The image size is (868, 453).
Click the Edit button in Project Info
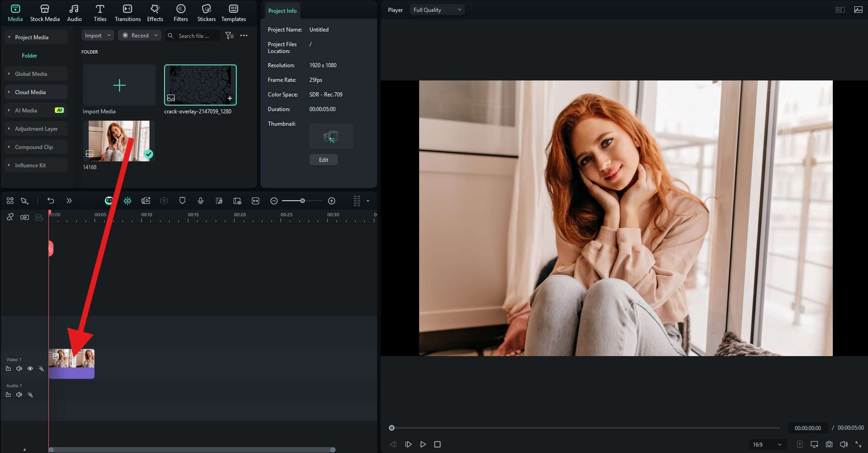coord(324,160)
